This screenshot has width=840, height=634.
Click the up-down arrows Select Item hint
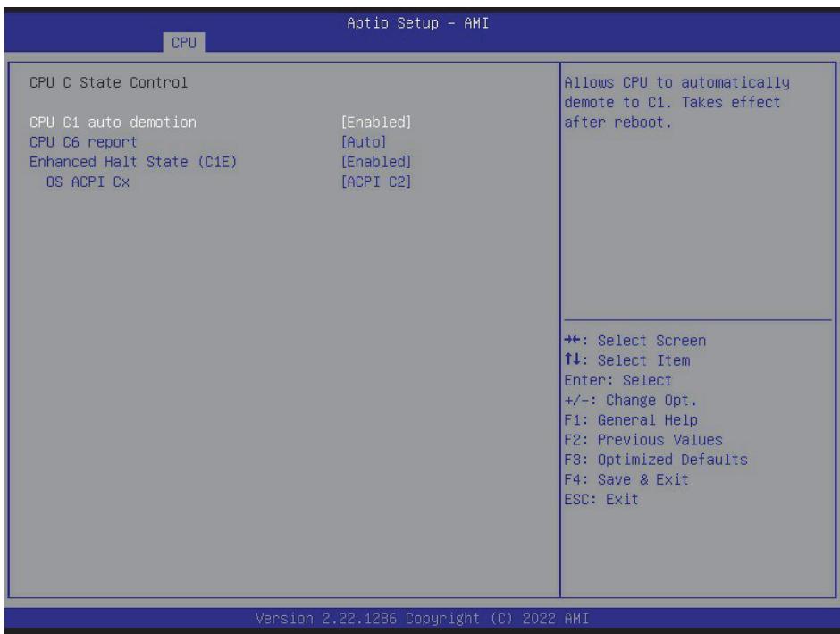point(626,360)
